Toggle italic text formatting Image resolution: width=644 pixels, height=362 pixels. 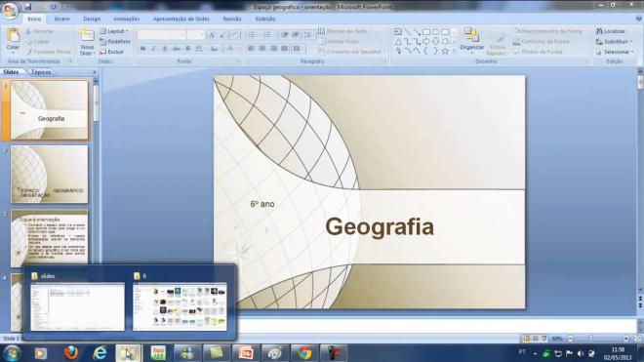coord(153,49)
